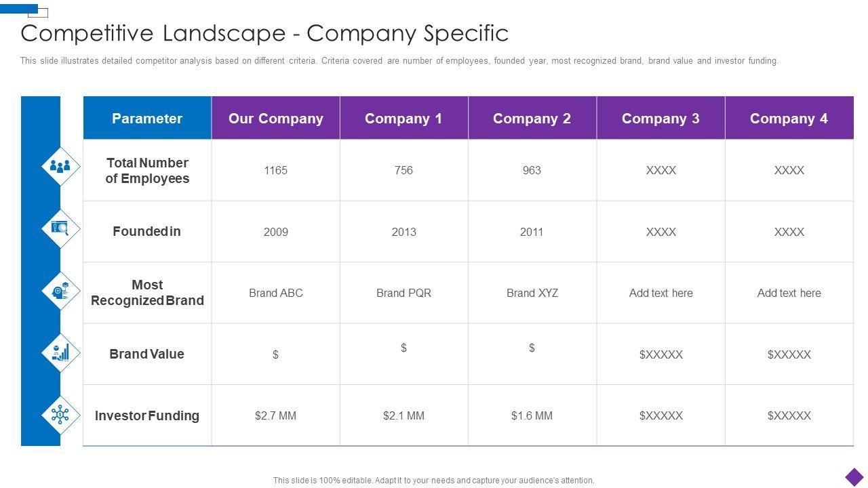Click the Most Recognized Brand head icon
The image size is (868, 488).
click(x=60, y=291)
